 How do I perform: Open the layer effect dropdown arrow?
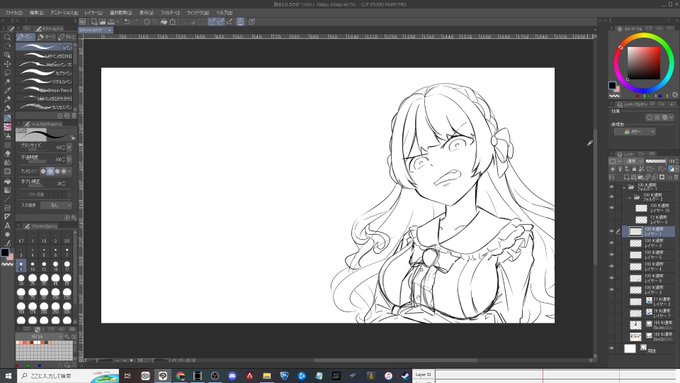671,118
